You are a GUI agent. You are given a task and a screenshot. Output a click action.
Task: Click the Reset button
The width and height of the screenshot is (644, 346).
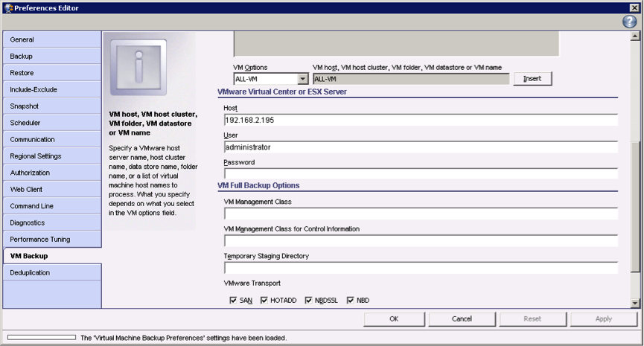click(x=533, y=319)
